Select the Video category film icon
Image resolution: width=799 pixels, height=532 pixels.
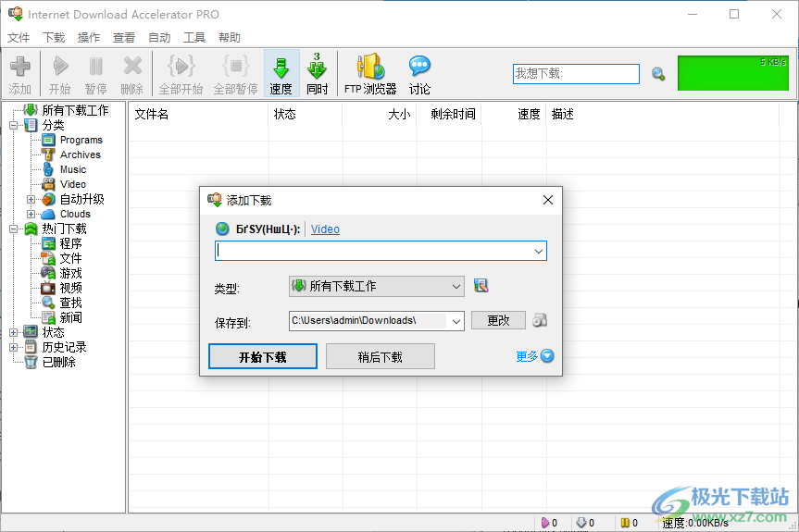coord(48,184)
